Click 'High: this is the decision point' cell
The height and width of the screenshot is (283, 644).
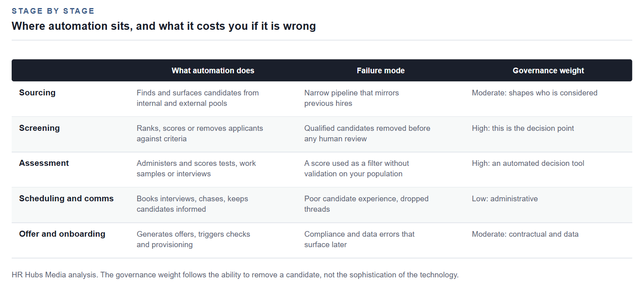523,128
